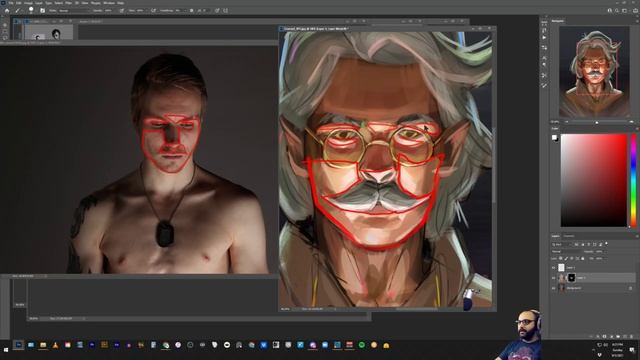This screenshot has width=640, height=360.
Task: Open symmetry paint options butterfly icon
Action: click(x=226, y=11)
